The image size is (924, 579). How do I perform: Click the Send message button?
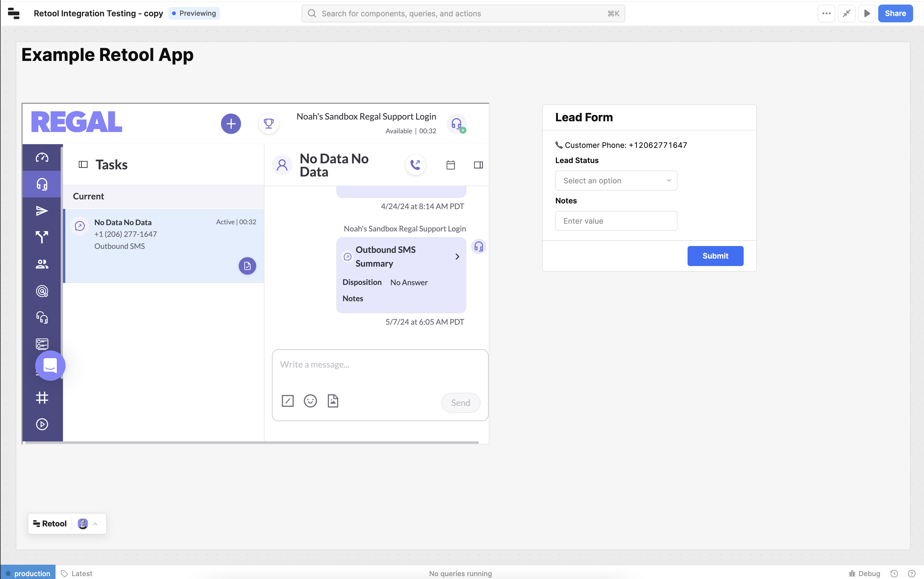[461, 403]
